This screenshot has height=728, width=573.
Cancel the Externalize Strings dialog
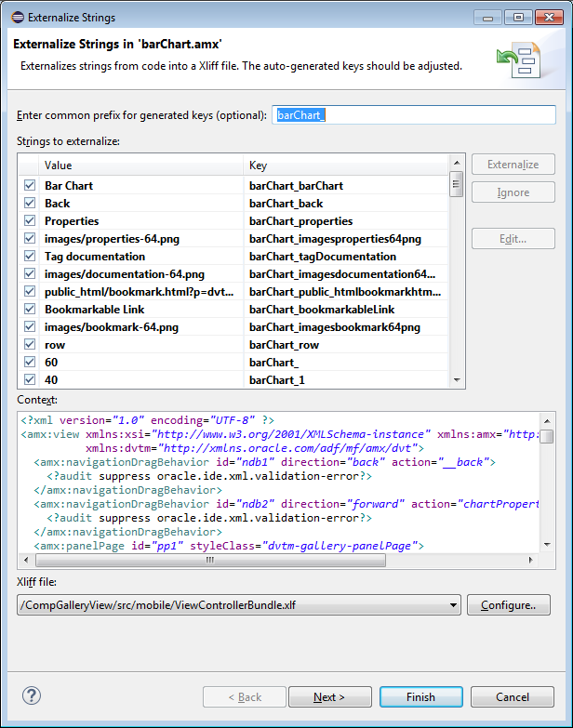[x=513, y=697]
